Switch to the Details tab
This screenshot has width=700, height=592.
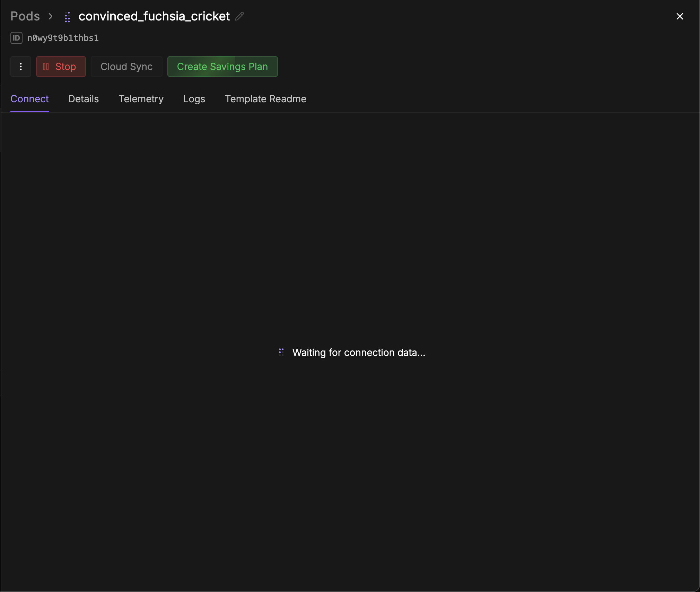pos(84,99)
